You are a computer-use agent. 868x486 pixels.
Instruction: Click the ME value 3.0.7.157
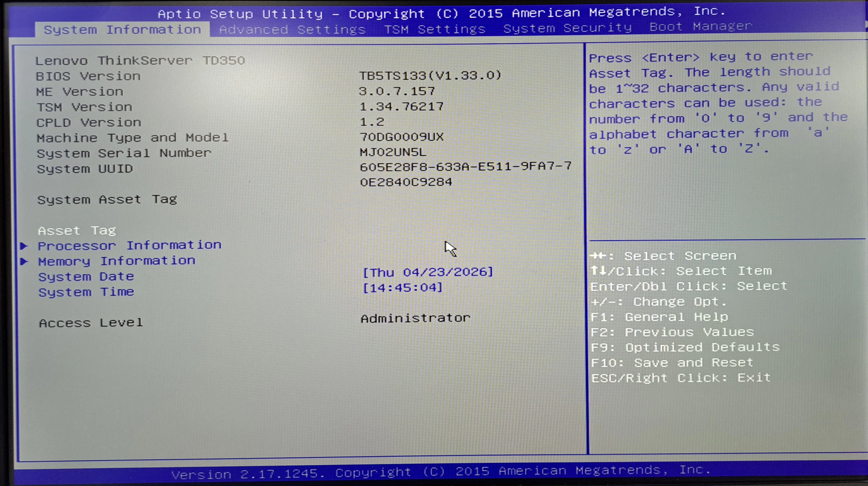[397, 91]
